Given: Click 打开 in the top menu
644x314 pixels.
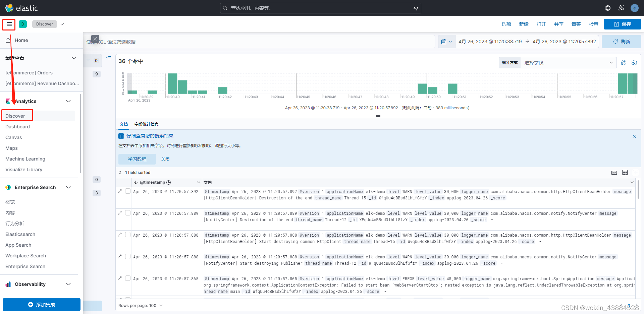Looking at the screenshot, I should pyautogui.click(x=541, y=24).
